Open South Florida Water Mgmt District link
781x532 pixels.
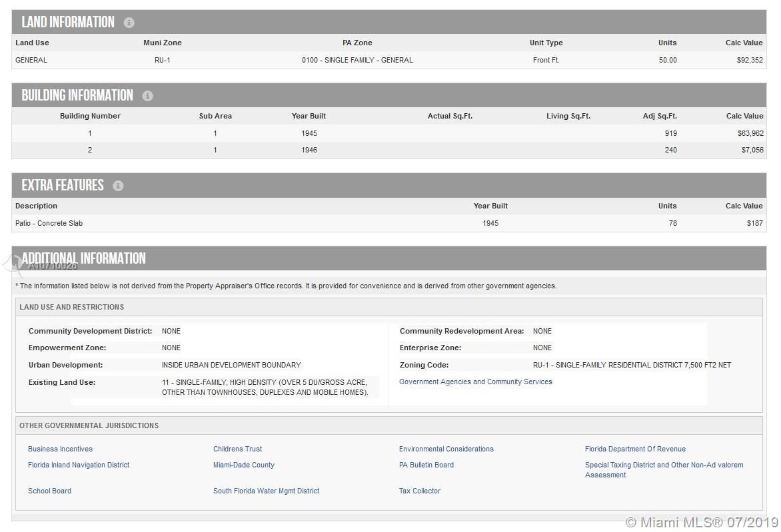tap(266, 491)
